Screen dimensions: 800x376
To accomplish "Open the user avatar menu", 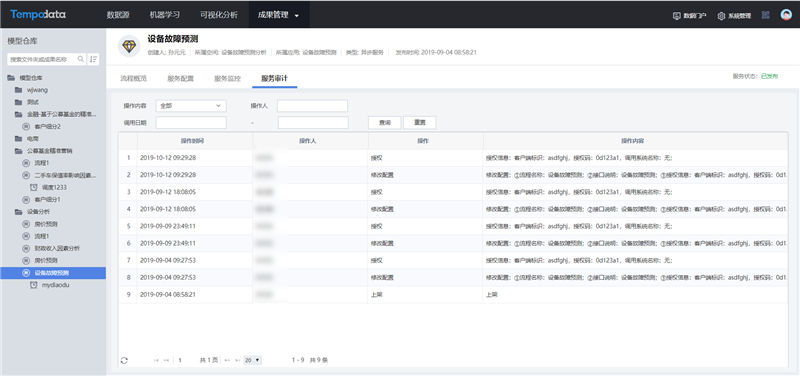I will [786, 15].
